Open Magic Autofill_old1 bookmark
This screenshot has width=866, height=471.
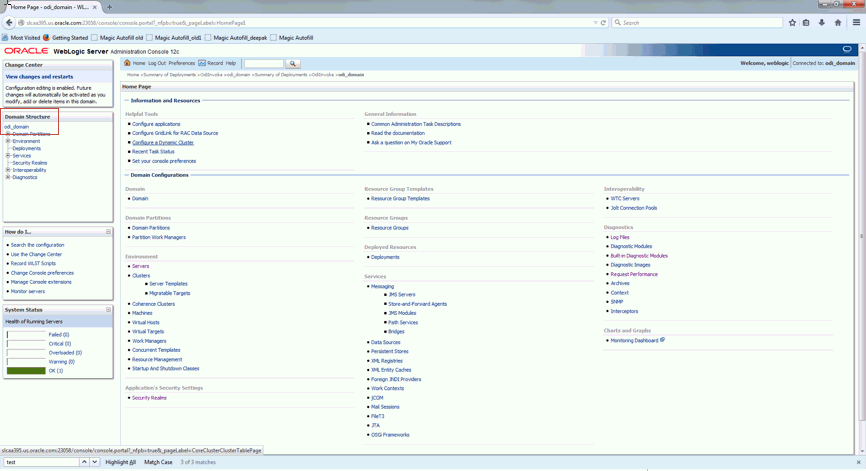pos(173,38)
